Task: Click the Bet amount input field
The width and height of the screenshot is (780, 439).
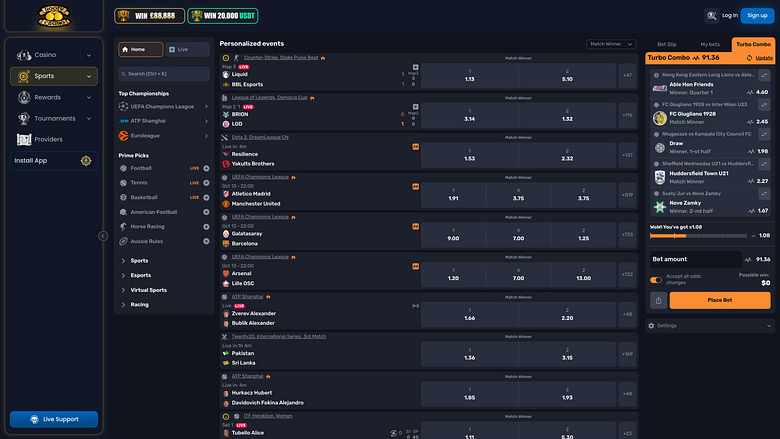Action: 695,260
